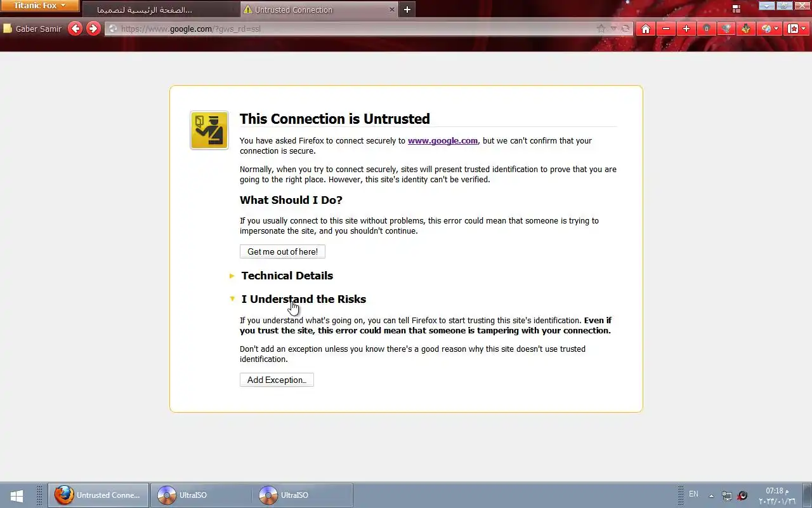
Task: Click the Get me out of here! button
Action: coord(282,251)
